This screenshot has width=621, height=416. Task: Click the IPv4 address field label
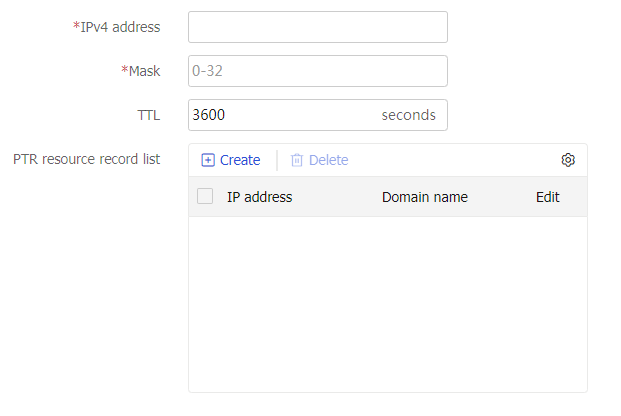tap(120, 27)
